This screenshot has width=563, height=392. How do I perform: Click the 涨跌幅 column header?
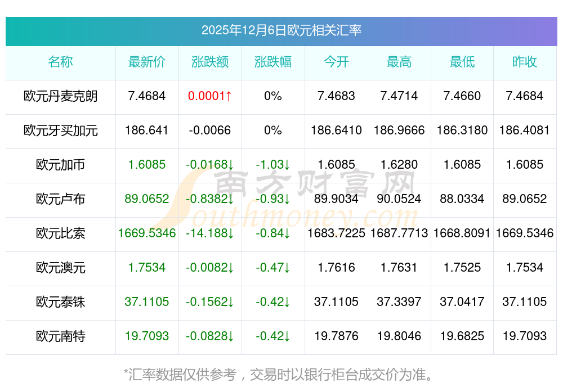[273, 62]
